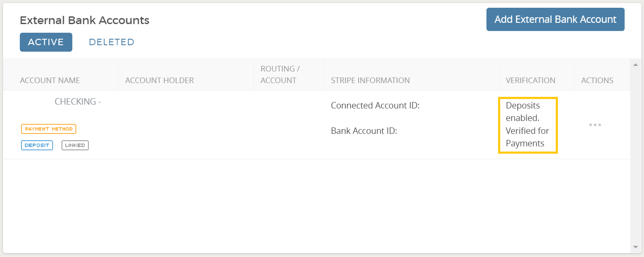Click the Linked badge
The width and height of the screenshot is (644, 257).
(x=75, y=145)
